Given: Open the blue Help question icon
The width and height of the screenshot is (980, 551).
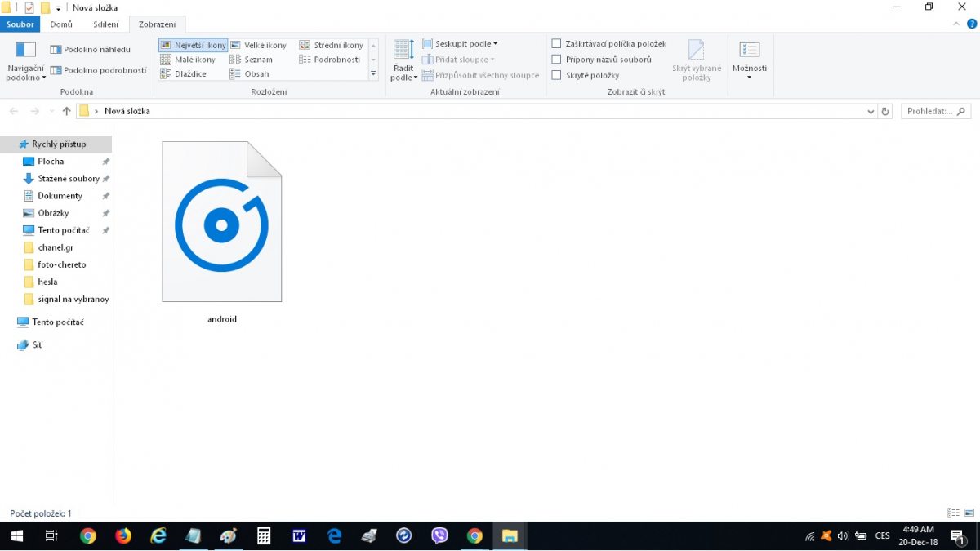Looking at the screenshot, I should point(972,24).
